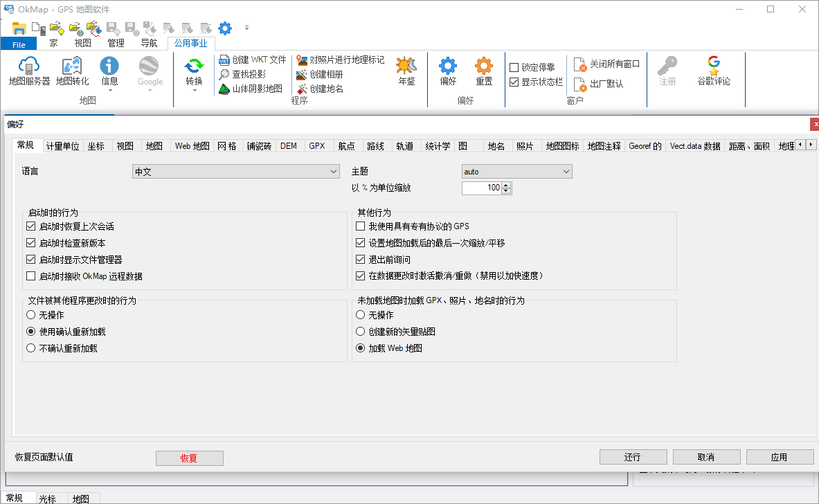Switch to the GPX preferences tab
819x504 pixels.
click(x=318, y=146)
